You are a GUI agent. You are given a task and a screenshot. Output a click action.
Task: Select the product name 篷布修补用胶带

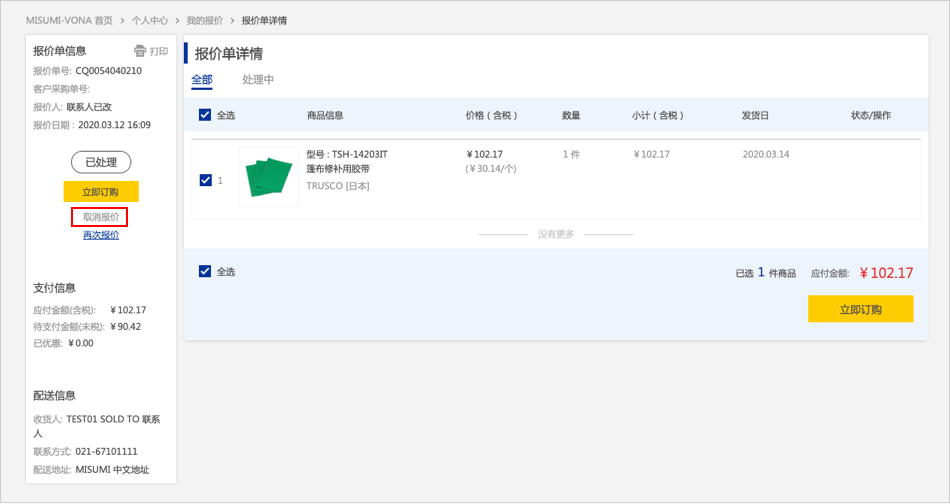338,170
